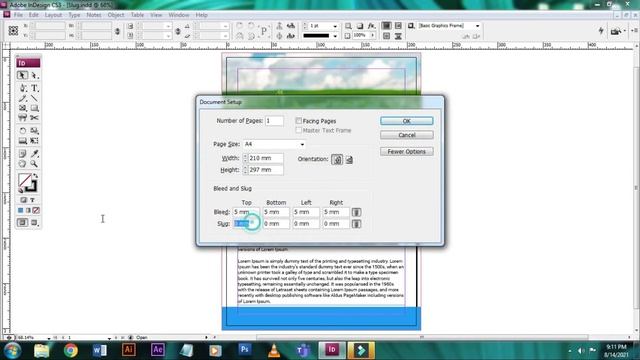Select the Scissors tool

[34, 118]
